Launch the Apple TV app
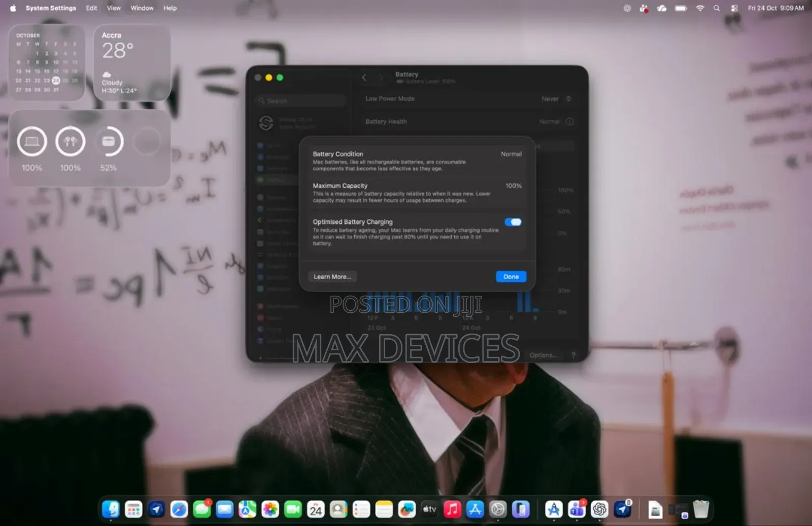Screen dimensions: 812x526 pyautogui.click(x=430, y=509)
